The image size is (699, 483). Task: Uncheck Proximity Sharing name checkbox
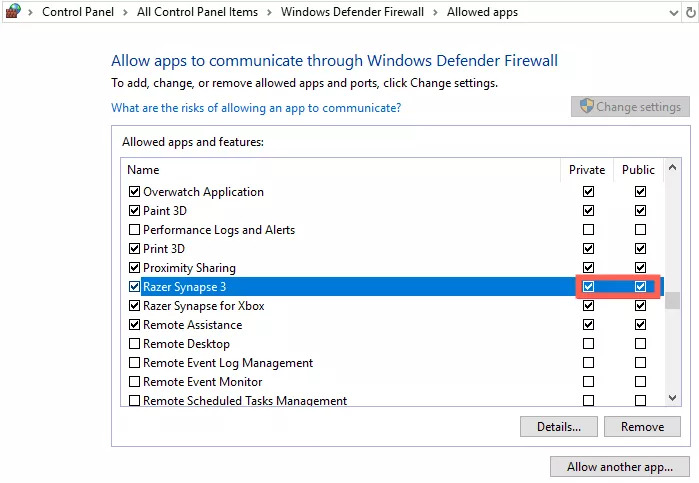pyautogui.click(x=134, y=268)
